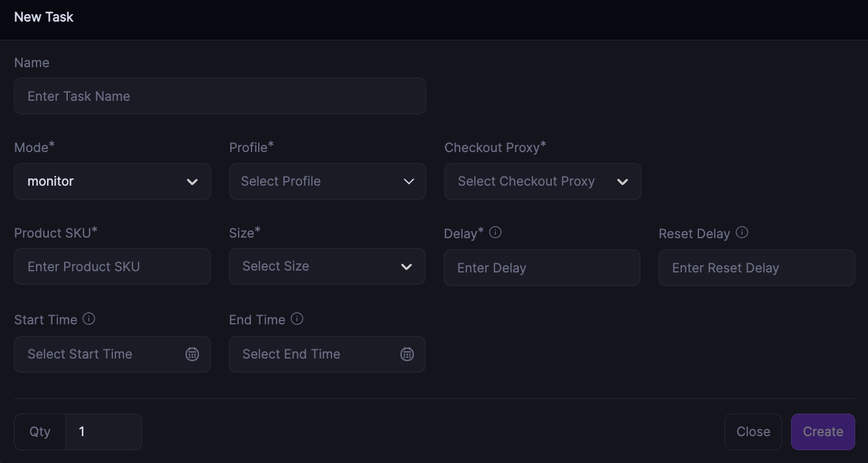Click the Qty quantity input
This screenshot has height=463, width=868.
(x=103, y=432)
